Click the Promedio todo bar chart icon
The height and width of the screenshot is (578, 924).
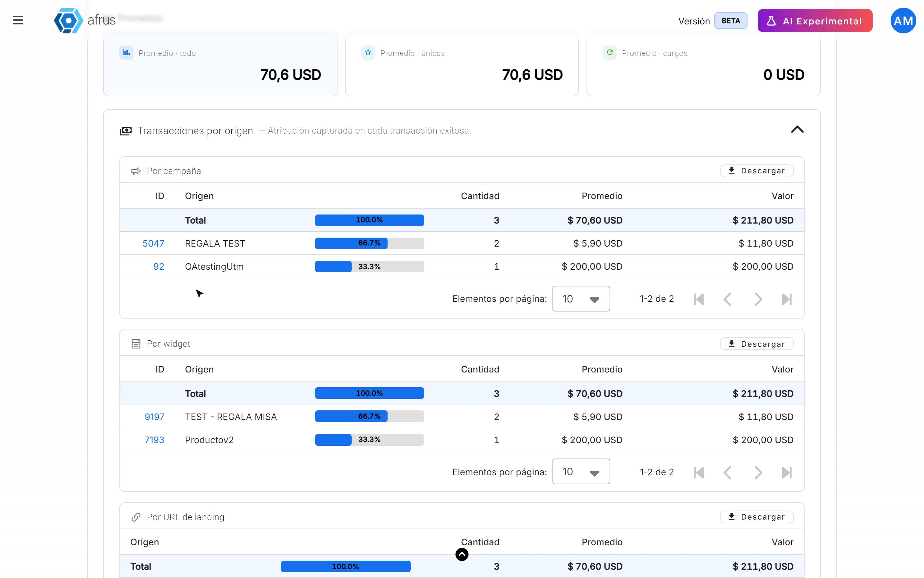126,53
